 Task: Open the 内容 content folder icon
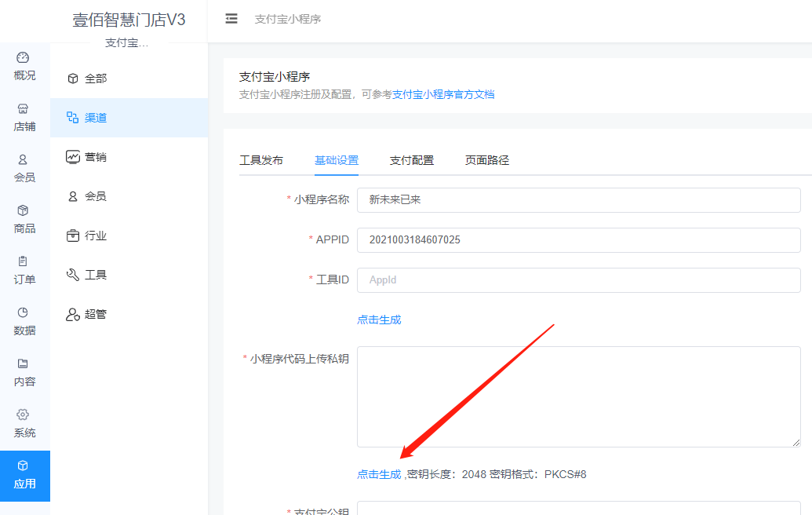(23, 363)
